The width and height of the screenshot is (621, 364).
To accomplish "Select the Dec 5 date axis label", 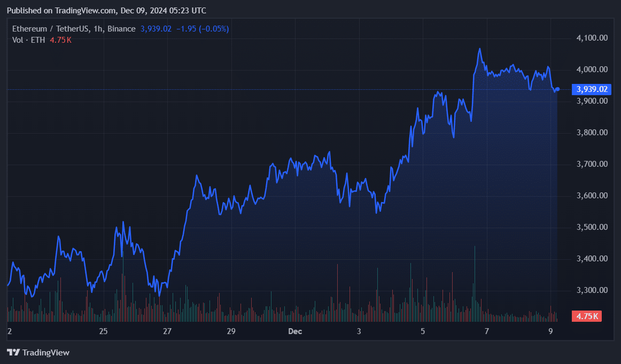I will coord(422,331).
